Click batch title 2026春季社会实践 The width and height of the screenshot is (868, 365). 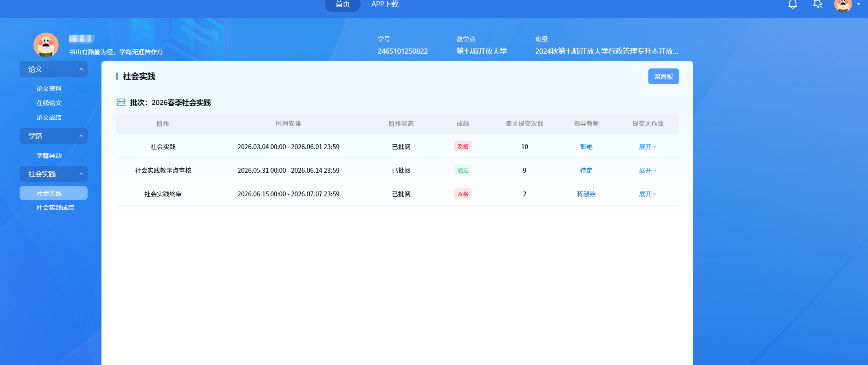pyautogui.click(x=181, y=103)
